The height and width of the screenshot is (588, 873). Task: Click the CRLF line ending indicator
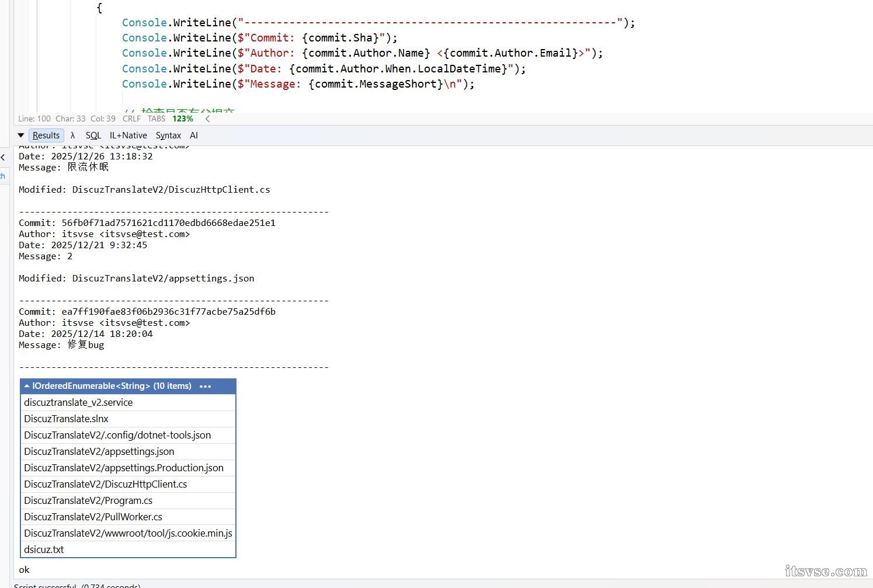(131, 119)
